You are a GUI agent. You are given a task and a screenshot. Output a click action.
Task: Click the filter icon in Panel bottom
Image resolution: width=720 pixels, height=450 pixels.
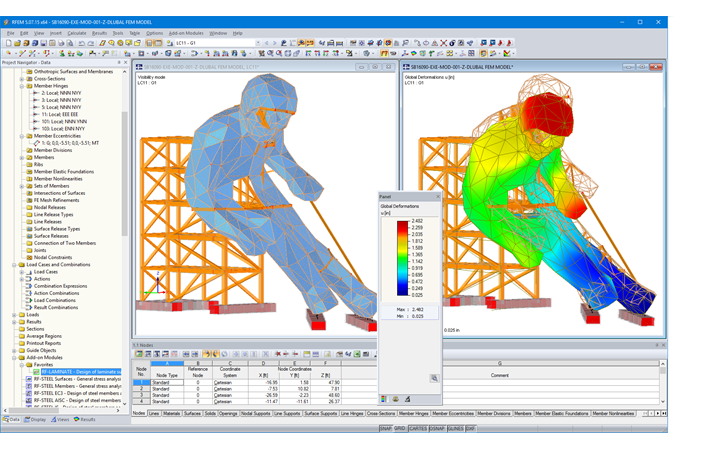(407, 399)
